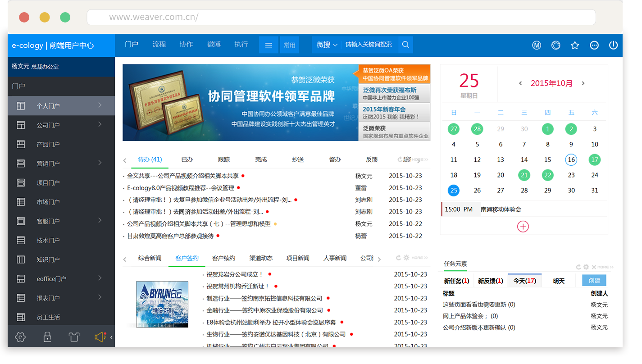This screenshot has width=642, height=364.
Task: Open settings gear at sidebar bottom
Action: pos(20,337)
